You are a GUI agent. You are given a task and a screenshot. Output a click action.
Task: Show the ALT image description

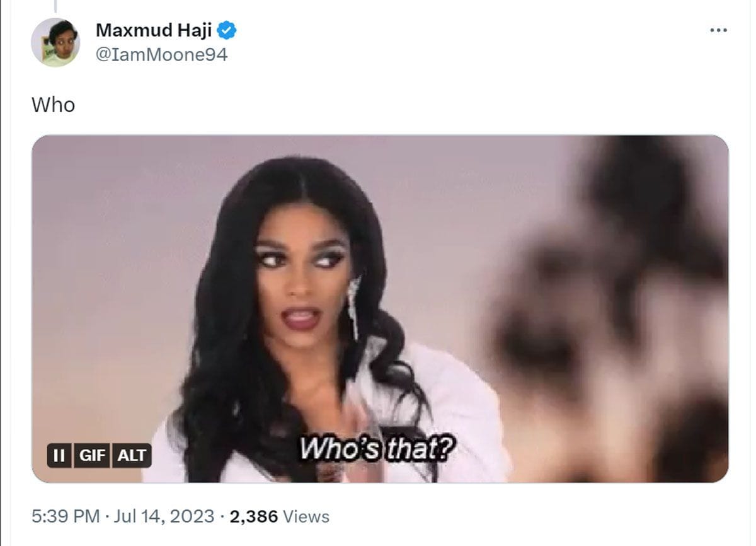(x=132, y=455)
